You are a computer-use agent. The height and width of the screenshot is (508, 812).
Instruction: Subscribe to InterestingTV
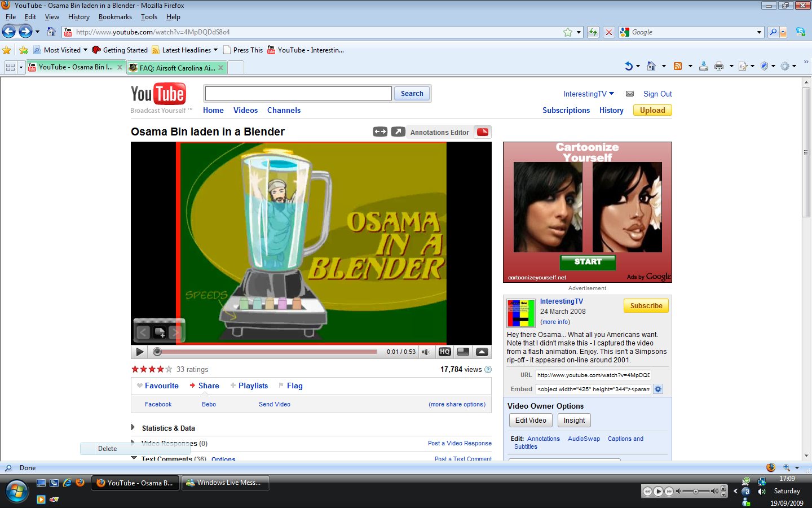[x=646, y=306]
